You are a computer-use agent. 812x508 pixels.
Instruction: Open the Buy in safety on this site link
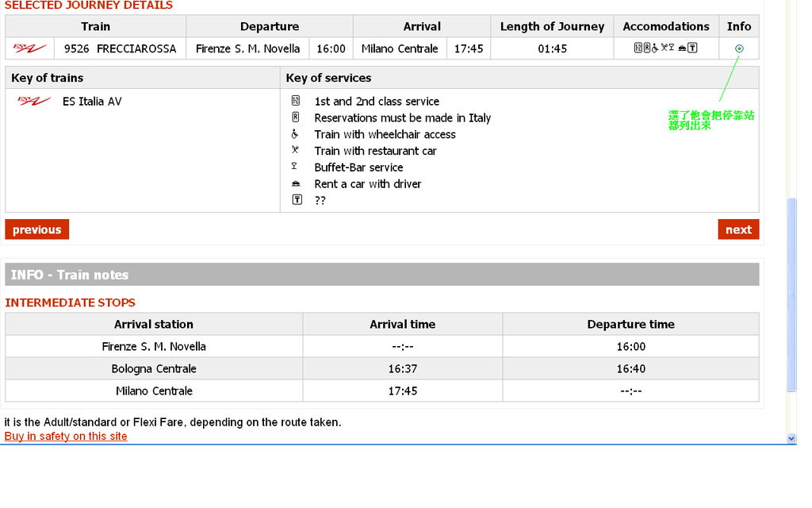click(x=66, y=437)
